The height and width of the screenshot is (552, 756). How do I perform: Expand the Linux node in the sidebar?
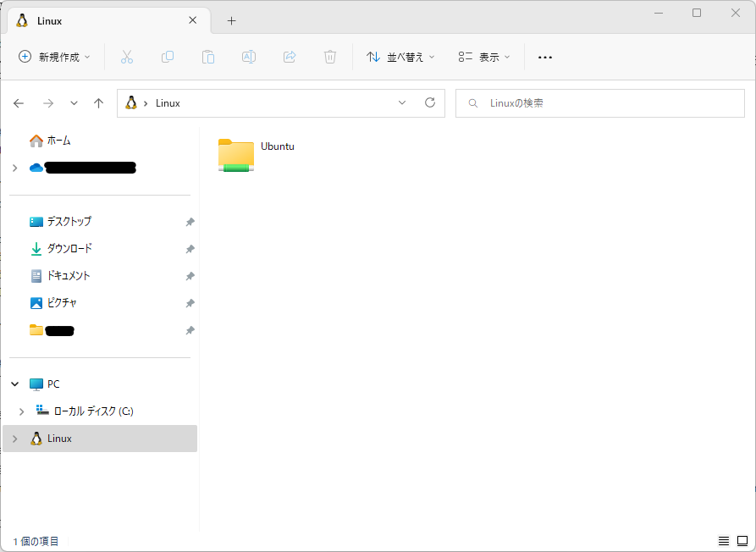click(14, 438)
